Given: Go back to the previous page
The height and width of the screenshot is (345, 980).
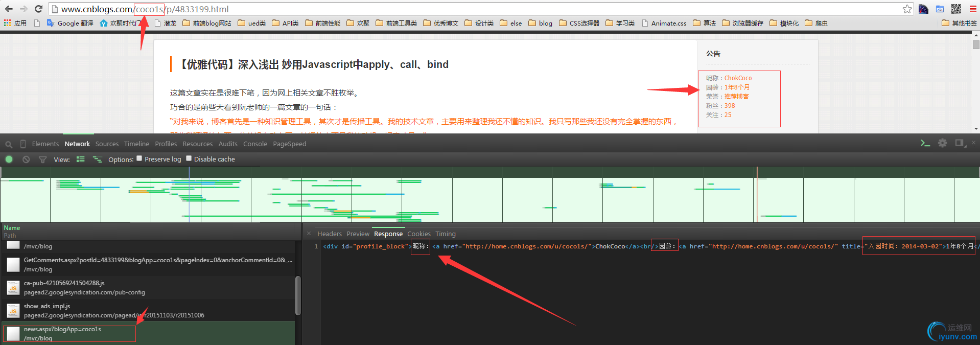Looking at the screenshot, I should tap(9, 9).
